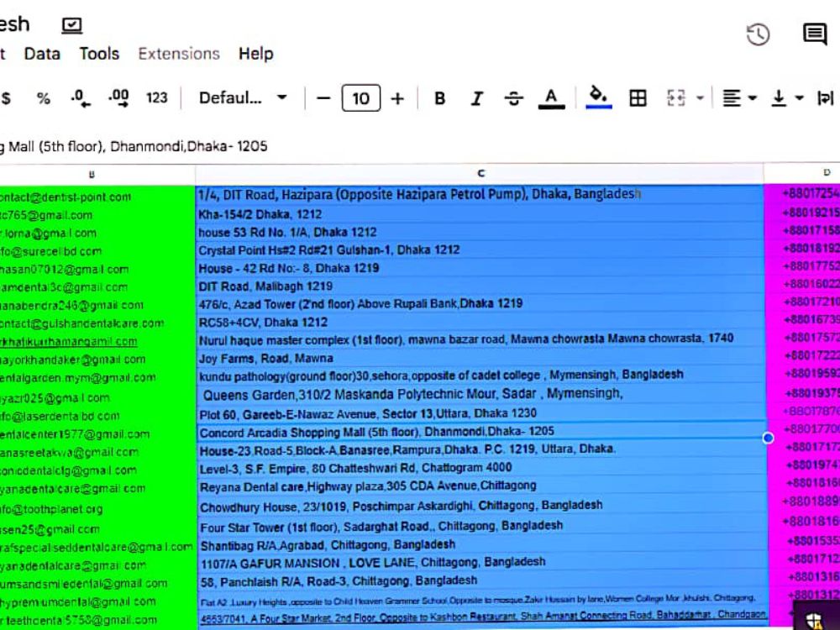
Task: Decrease font size with minus button
Action: (x=323, y=98)
